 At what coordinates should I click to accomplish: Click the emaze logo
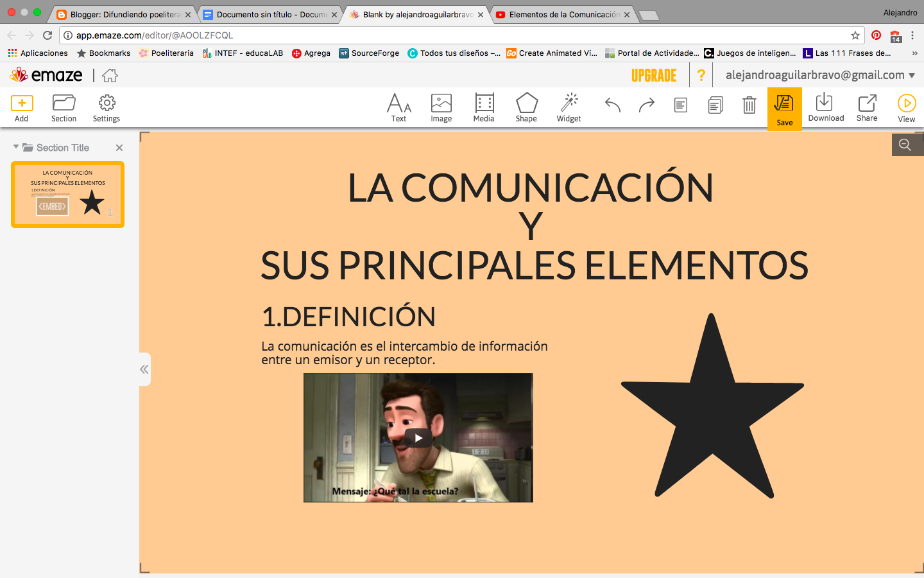coord(46,75)
